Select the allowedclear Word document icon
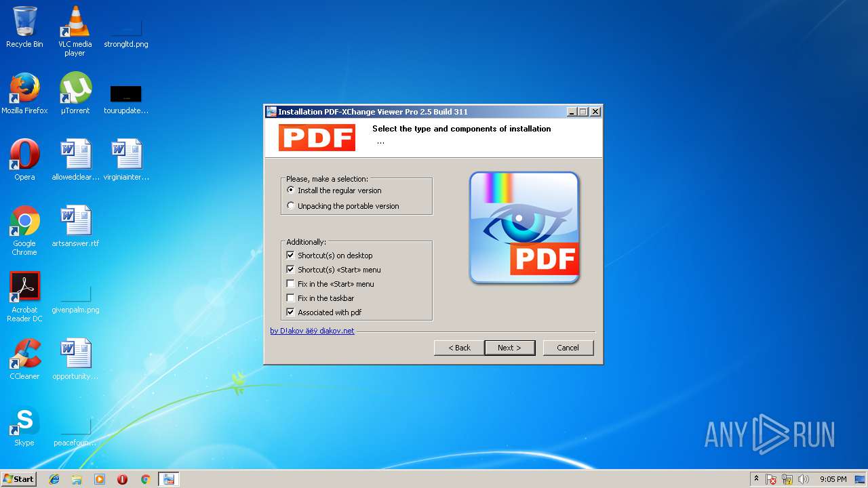Viewport: 868px width, 488px height. click(75, 160)
